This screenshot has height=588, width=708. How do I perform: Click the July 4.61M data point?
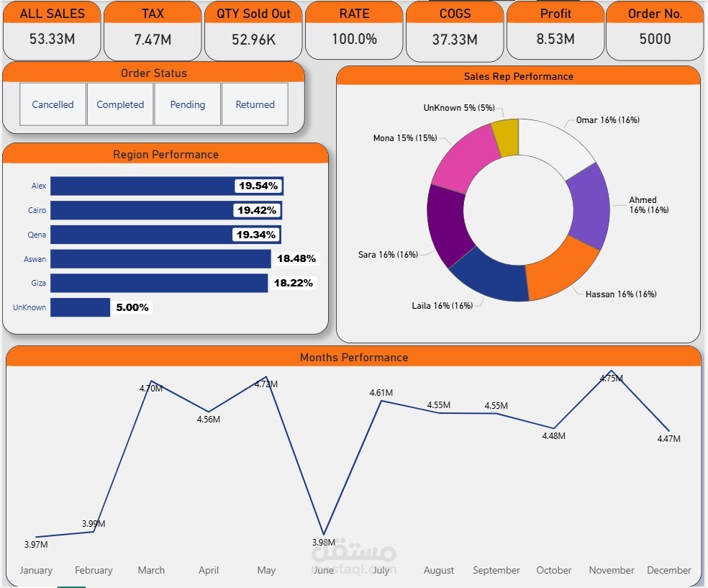click(381, 401)
